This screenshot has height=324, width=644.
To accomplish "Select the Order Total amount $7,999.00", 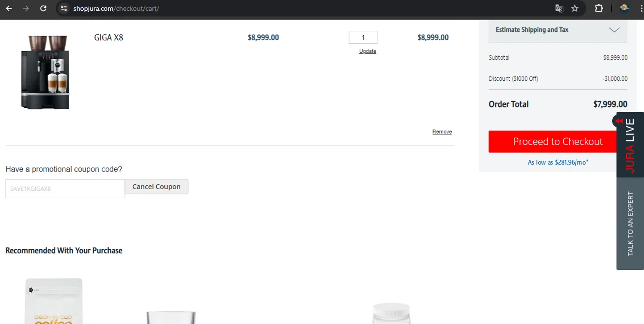I will point(610,104).
